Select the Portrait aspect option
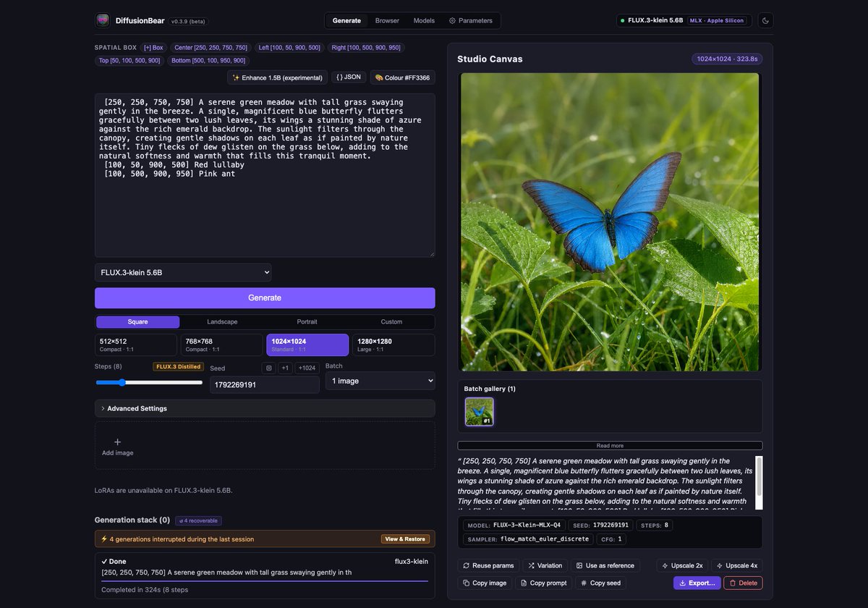This screenshot has width=868, height=608. (x=307, y=322)
